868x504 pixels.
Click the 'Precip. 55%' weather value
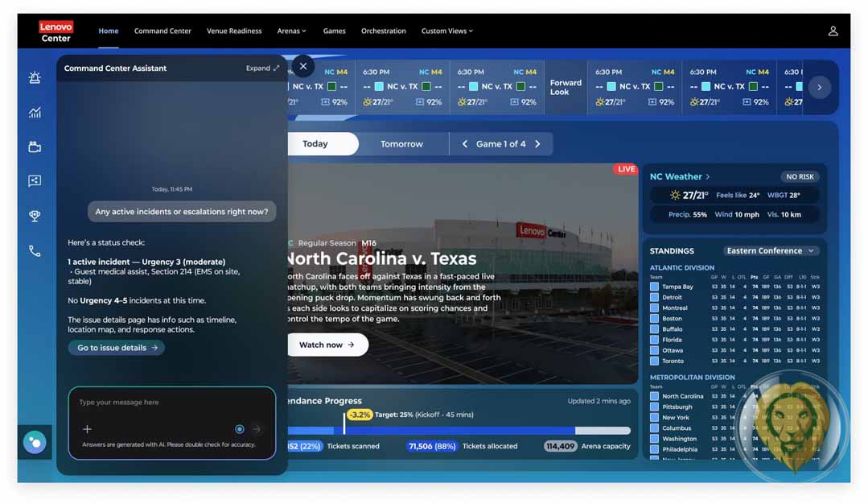[687, 214]
